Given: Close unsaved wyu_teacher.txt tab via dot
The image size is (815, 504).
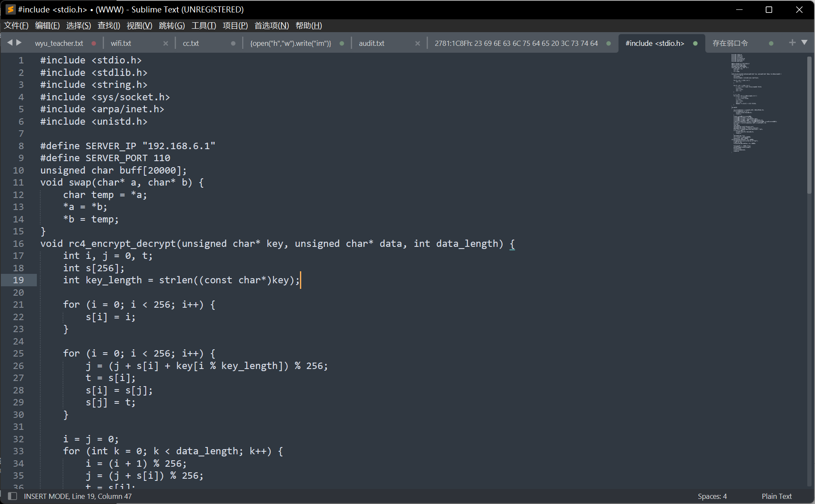Looking at the screenshot, I should pos(93,43).
